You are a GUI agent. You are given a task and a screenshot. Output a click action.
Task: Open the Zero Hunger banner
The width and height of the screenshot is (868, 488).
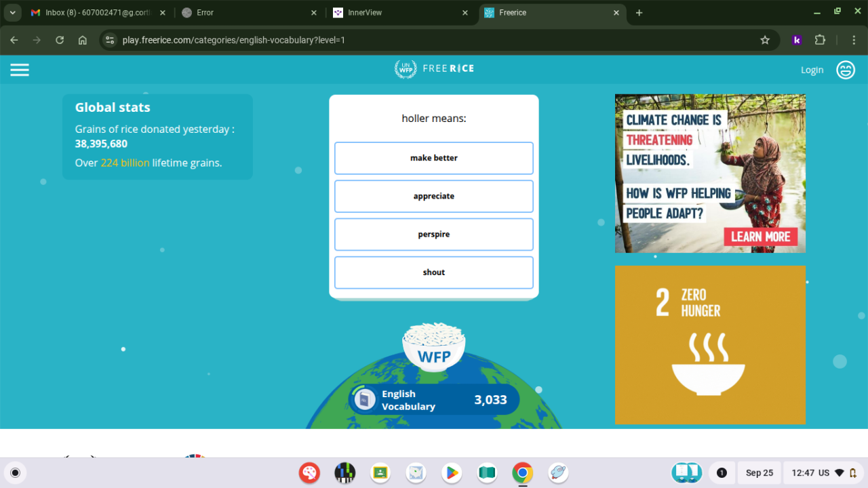(710, 345)
